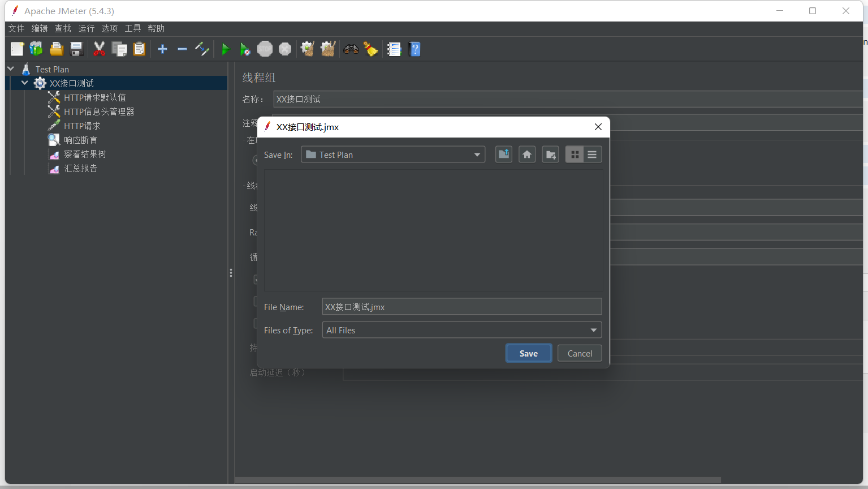Collapse the XX接口测试 thread group node
Viewport: 868px width, 489px height.
pos(24,83)
